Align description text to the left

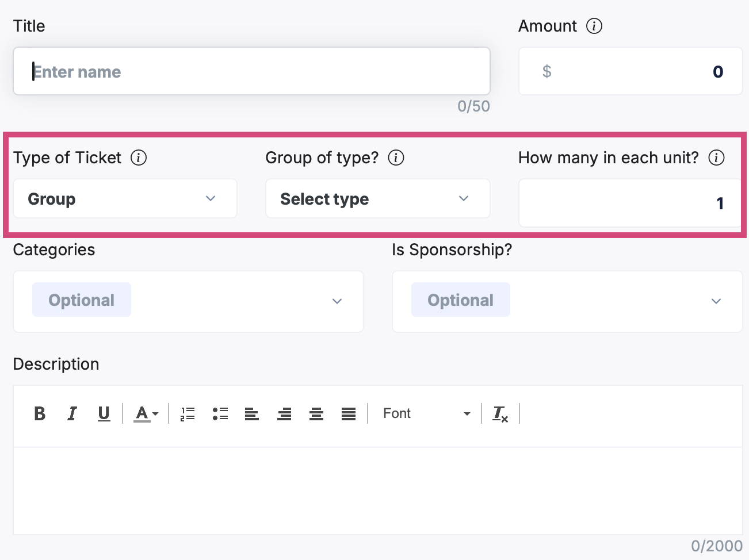pos(252,413)
